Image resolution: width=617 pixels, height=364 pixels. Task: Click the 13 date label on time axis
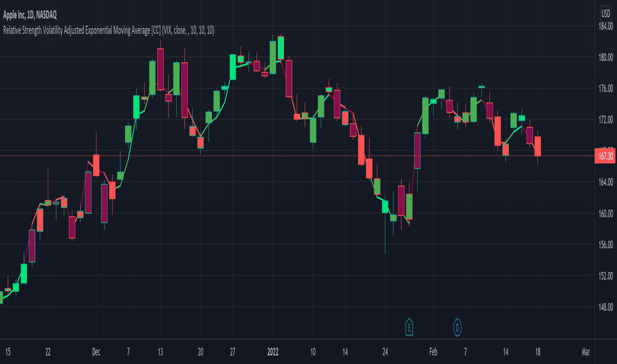pos(160,352)
